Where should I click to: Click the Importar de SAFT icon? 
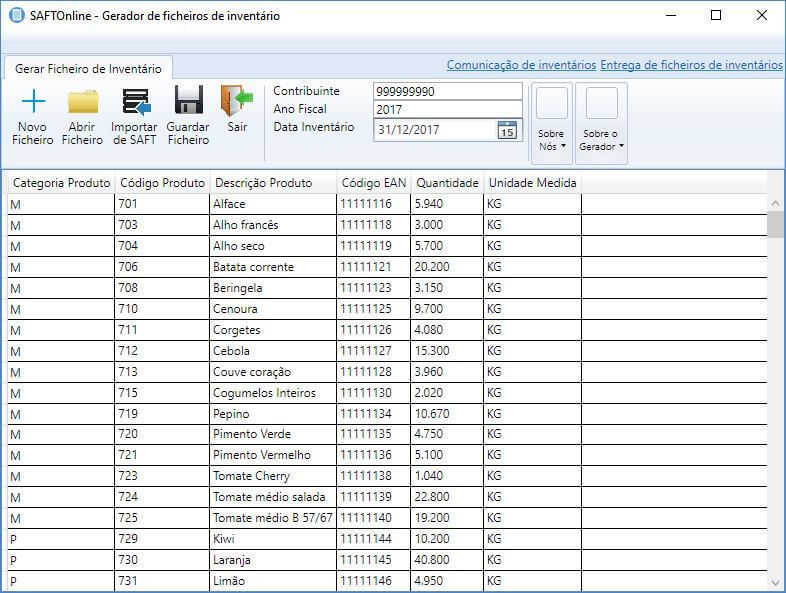[x=134, y=102]
